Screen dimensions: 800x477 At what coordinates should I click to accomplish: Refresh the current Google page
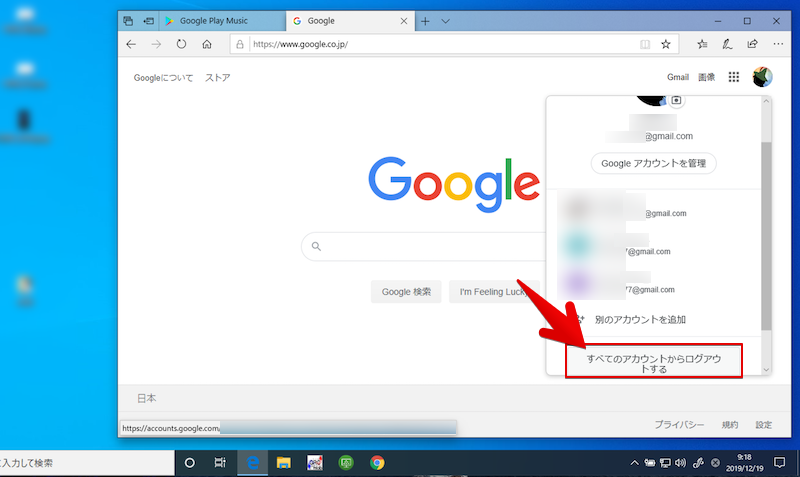(x=181, y=44)
